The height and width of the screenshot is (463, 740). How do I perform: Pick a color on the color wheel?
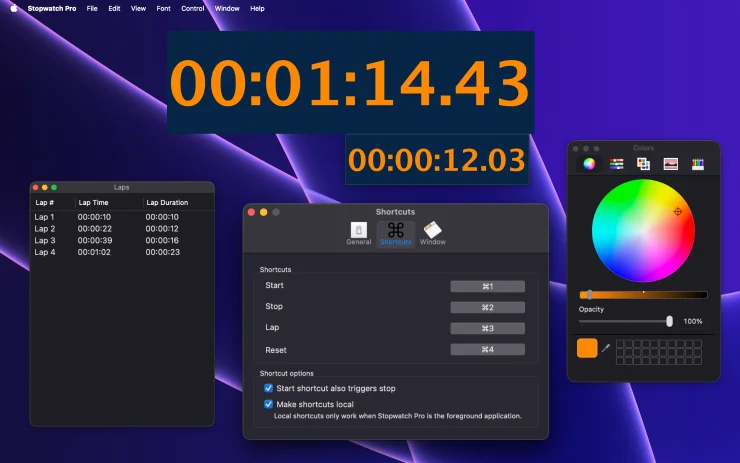643,230
